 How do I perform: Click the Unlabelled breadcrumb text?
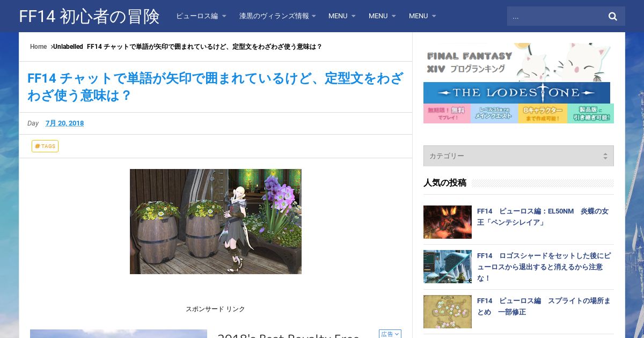[x=68, y=47]
